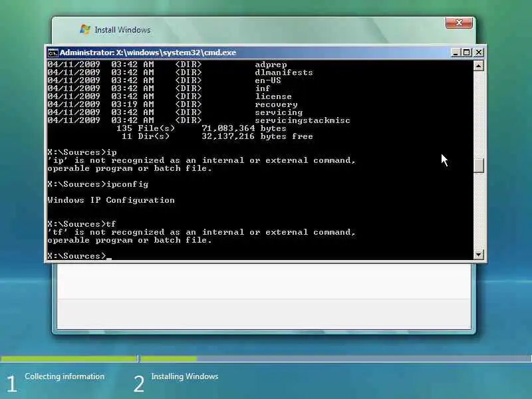
Task: Click the 'servicing' directory entry
Action: (x=279, y=112)
